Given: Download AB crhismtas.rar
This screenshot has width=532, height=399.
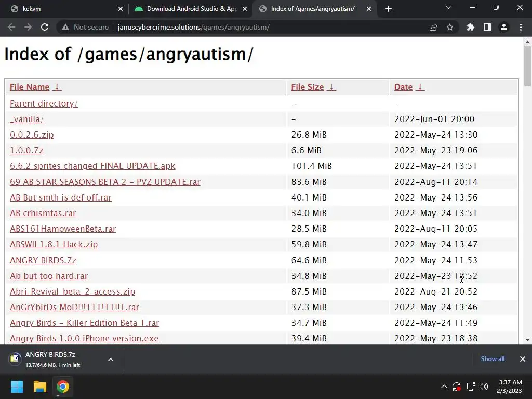Looking at the screenshot, I should coord(43,213).
